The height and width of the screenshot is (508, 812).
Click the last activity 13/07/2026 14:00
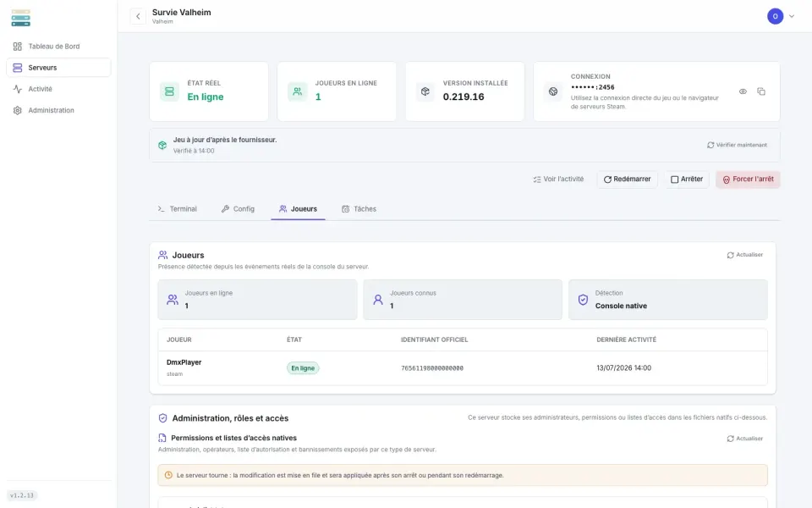click(623, 368)
